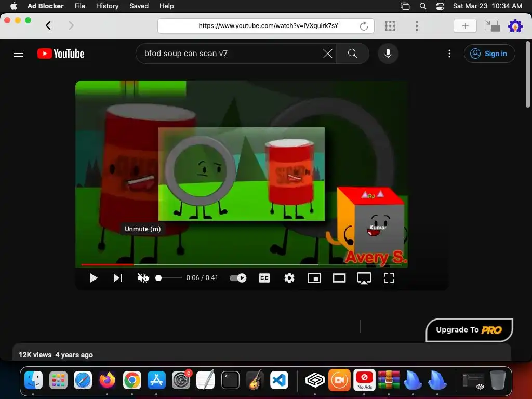Activate the miniplayer
Image resolution: width=532 pixels, height=399 pixels.
[x=314, y=278]
